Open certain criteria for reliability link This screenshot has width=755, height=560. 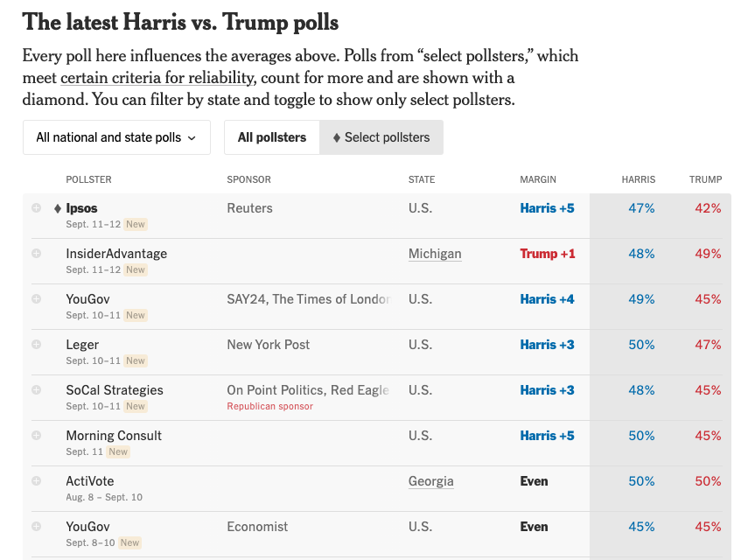[x=157, y=77]
